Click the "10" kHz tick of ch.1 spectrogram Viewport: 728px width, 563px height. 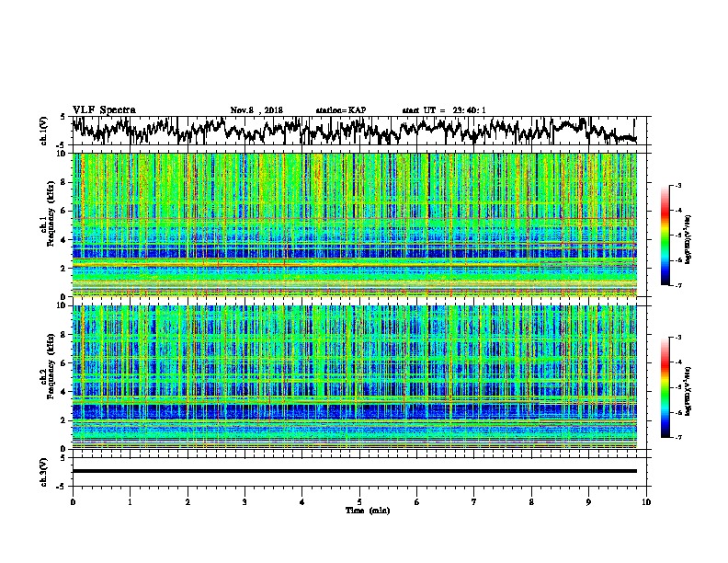click(x=63, y=154)
